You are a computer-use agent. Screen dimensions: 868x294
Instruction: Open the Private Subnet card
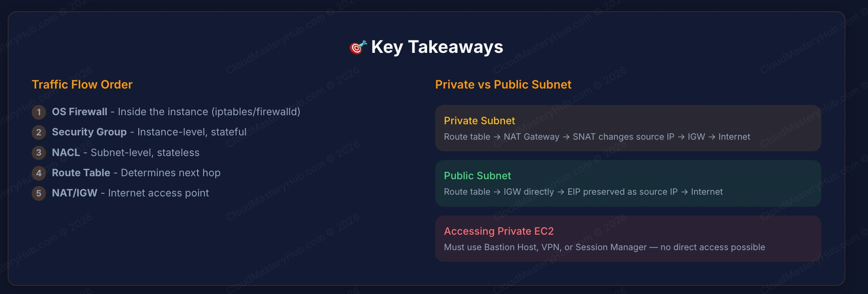[x=628, y=128]
